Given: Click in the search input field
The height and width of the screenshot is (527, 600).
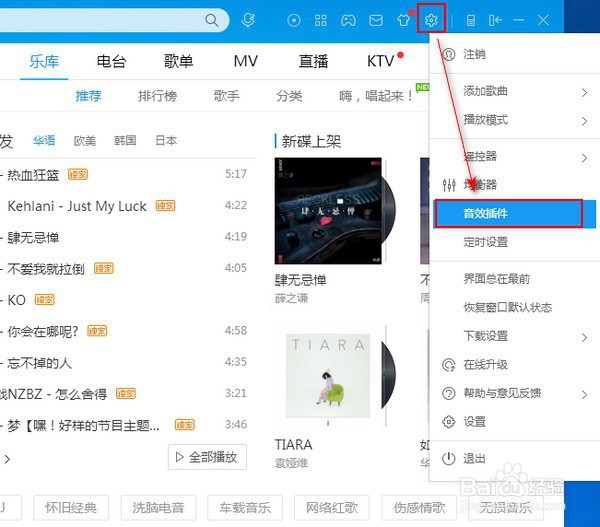Looking at the screenshot, I should 101,20.
